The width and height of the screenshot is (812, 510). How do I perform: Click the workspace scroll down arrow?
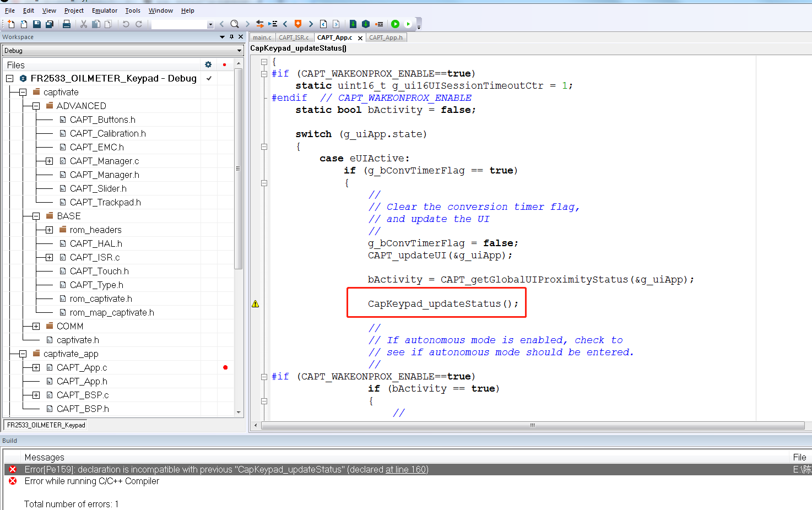239,412
